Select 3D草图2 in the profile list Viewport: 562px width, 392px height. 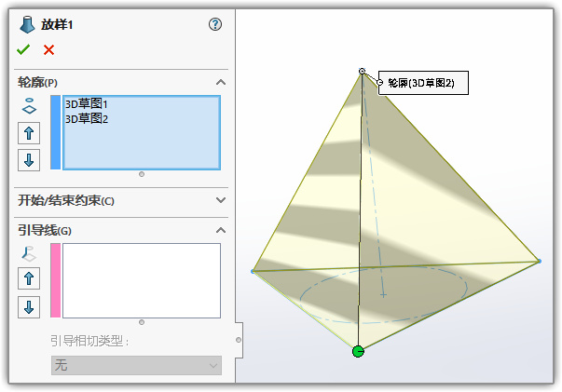coord(87,118)
